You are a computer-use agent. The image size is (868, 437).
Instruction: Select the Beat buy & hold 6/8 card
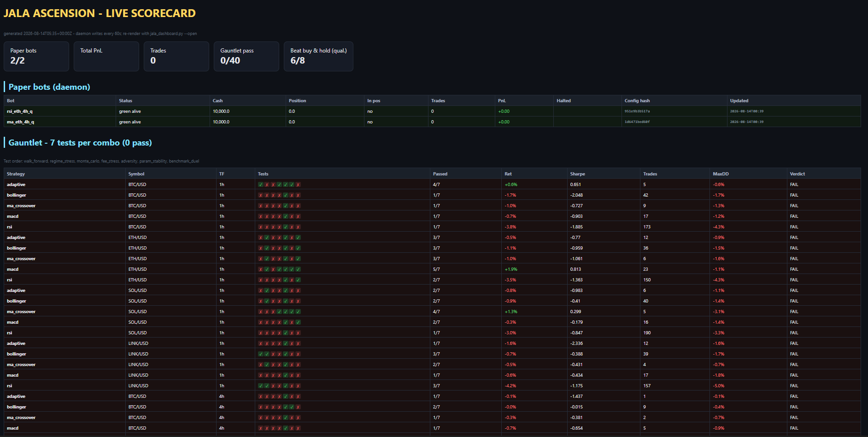click(x=319, y=56)
